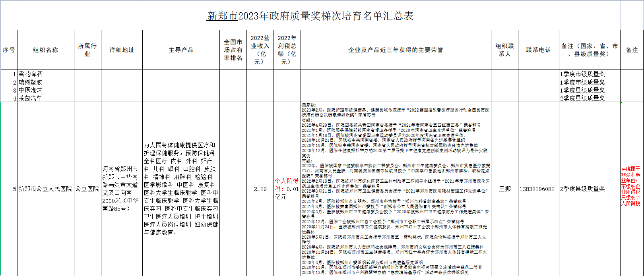Click the title 新郑市2023年政府质量奖梯次培育名单汇总表

point(310,16)
